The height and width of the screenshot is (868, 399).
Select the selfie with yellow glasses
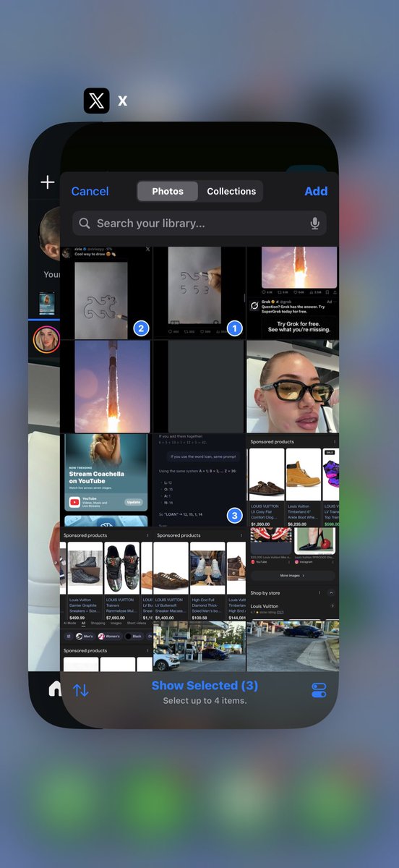[293, 386]
